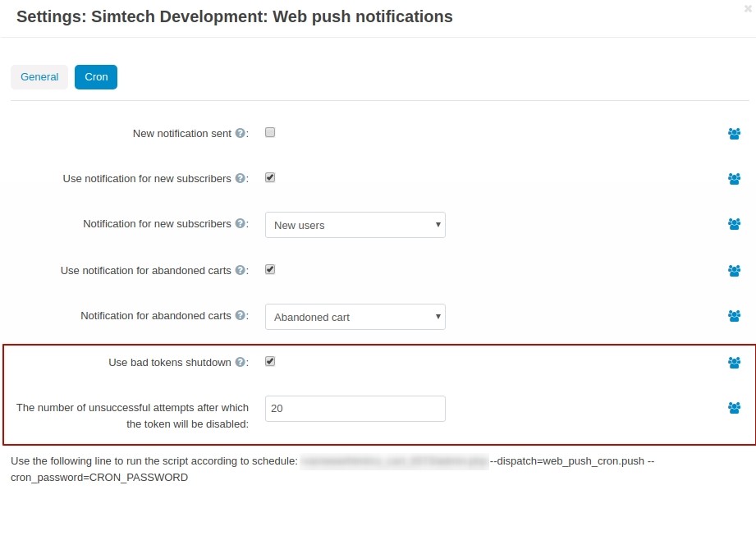
Task: Open the Notification for new subscribers dropdown
Action: coord(355,225)
